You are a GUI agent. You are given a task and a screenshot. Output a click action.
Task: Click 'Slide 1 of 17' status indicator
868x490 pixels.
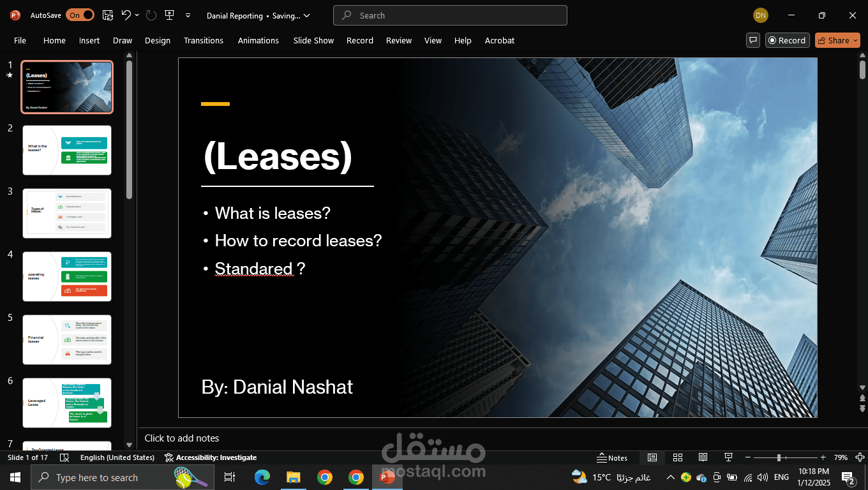tap(27, 457)
